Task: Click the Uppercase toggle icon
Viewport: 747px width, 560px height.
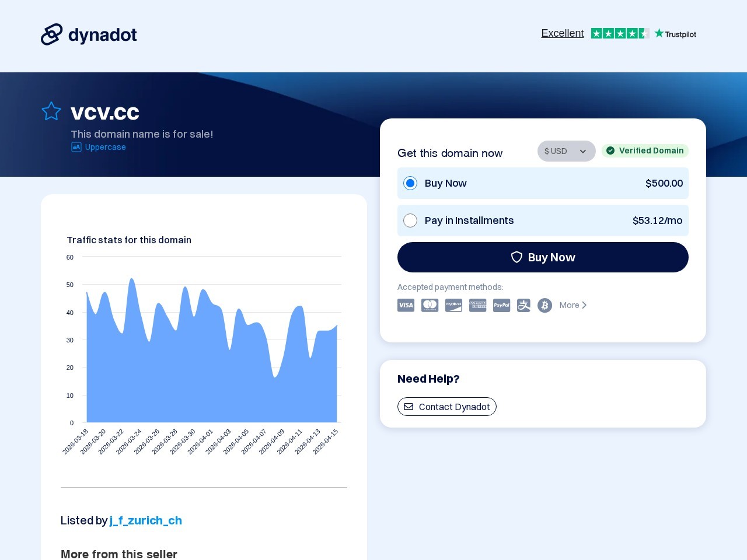Action: [x=76, y=147]
